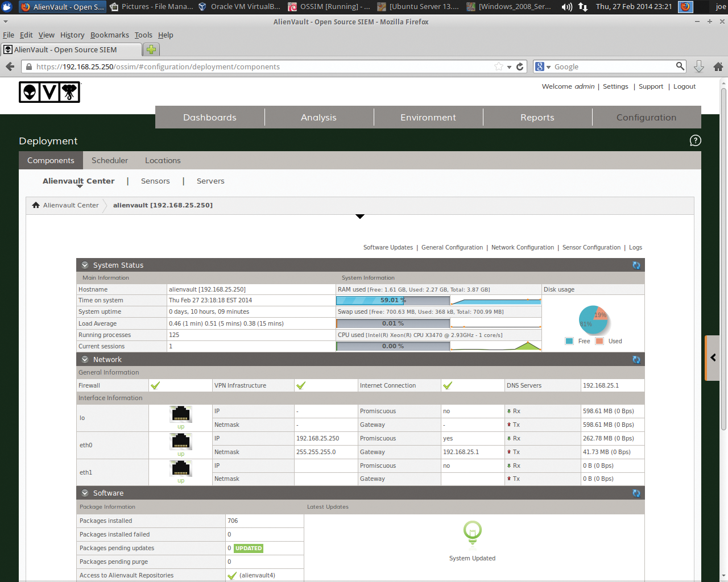Click the Alienvault Center breadcrumb
The width and height of the screenshot is (728, 582).
point(71,205)
